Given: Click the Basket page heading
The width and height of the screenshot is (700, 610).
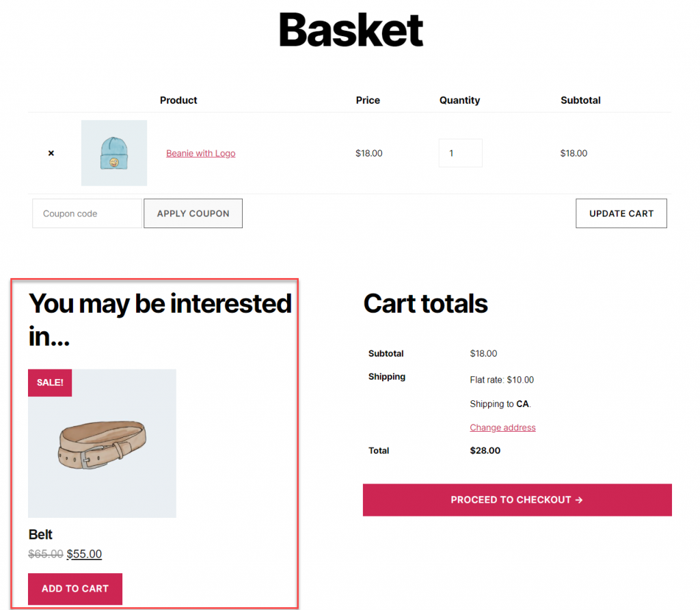Looking at the screenshot, I should [351, 30].
